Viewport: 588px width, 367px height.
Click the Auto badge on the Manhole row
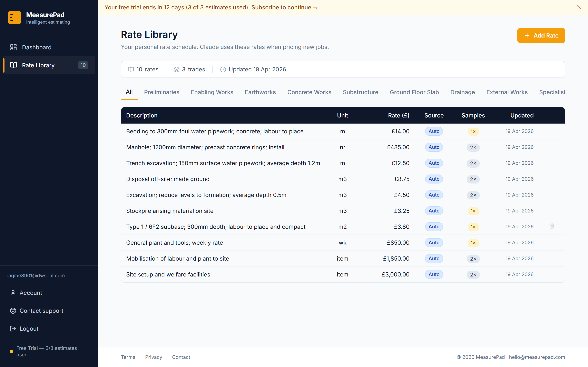(434, 147)
